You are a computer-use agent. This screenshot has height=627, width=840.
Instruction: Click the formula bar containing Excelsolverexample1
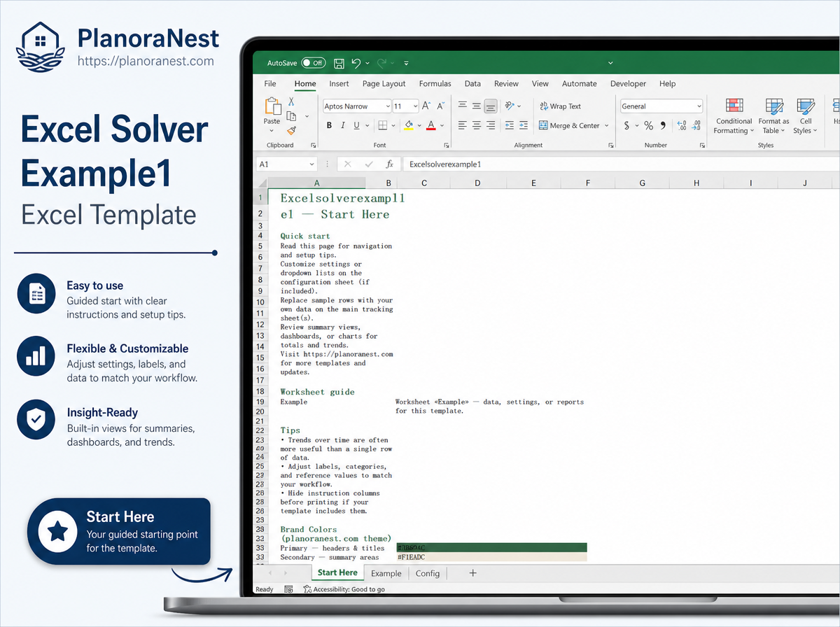[621, 164]
